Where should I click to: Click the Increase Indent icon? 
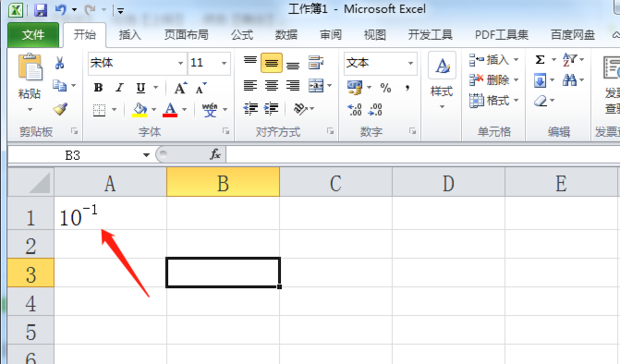click(x=271, y=108)
